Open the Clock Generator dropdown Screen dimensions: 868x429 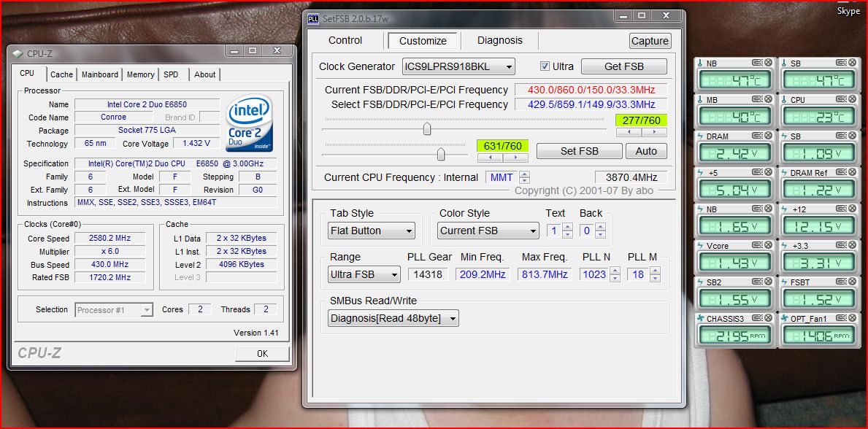click(x=458, y=66)
